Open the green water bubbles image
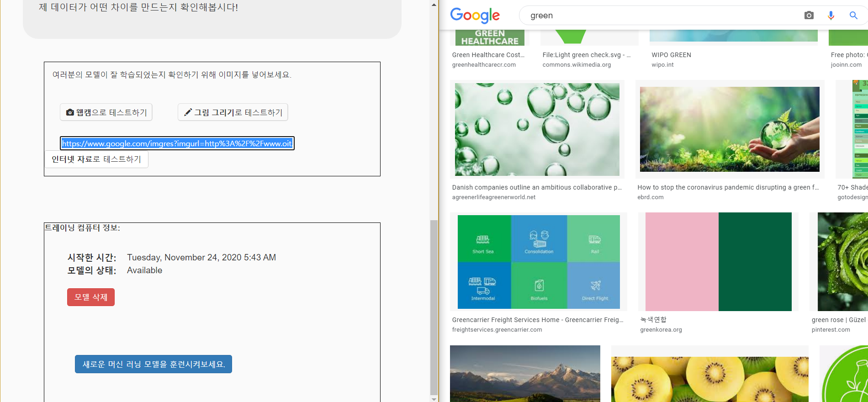This screenshot has width=868, height=402. (x=537, y=129)
